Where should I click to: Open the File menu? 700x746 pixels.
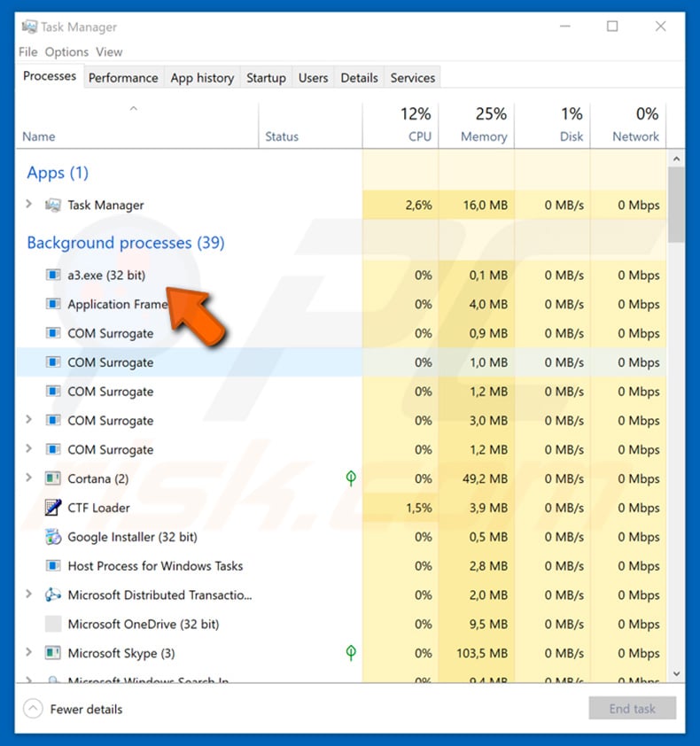[x=28, y=52]
